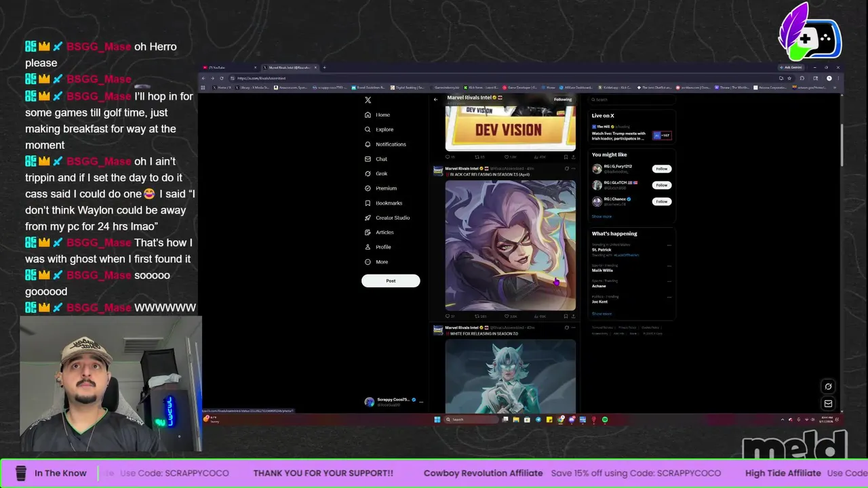The image size is (868, 488).
Task: Open Notifications in the sidebar
Action: coord(385,144)
